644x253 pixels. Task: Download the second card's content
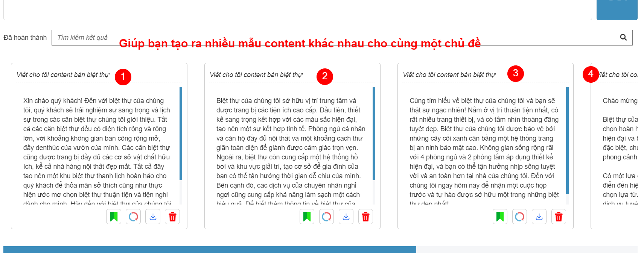(x=346, y=217)
